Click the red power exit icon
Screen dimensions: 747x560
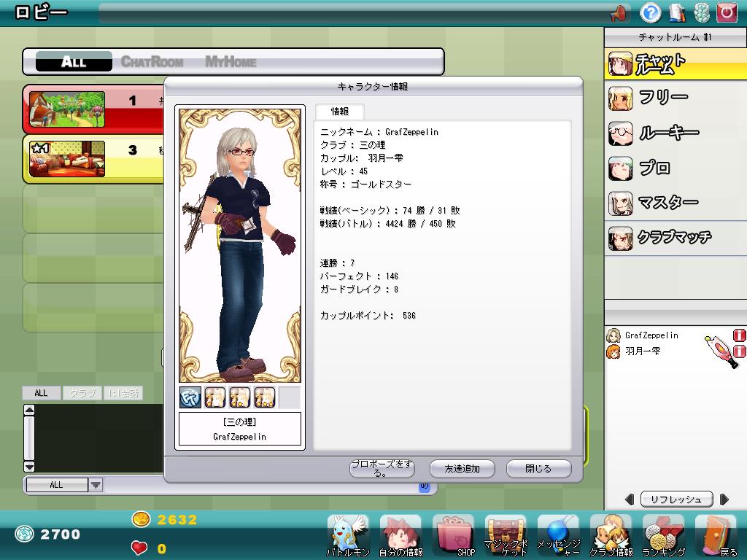click(727, 12)
